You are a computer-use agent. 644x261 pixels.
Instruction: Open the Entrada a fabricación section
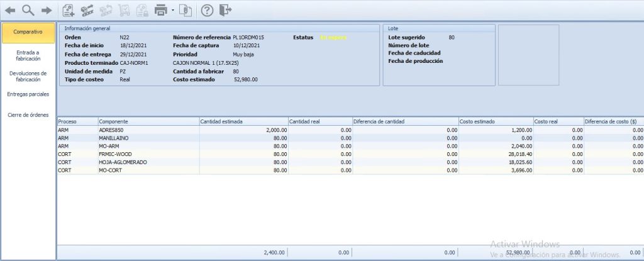[28, 55]
